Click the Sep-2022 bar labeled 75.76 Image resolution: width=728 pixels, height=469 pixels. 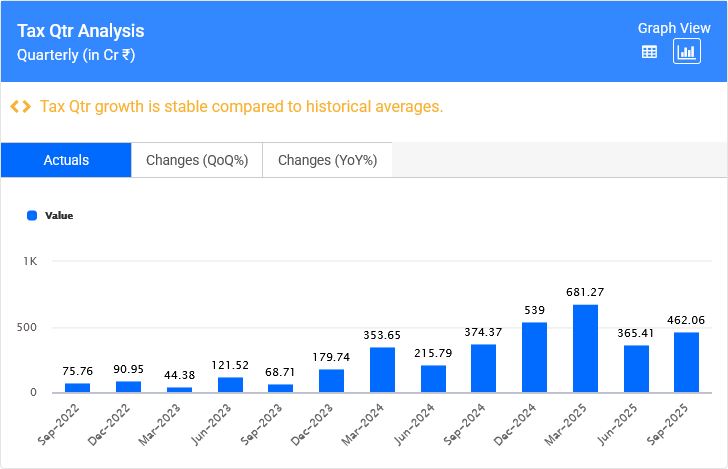tap(78, 388)
